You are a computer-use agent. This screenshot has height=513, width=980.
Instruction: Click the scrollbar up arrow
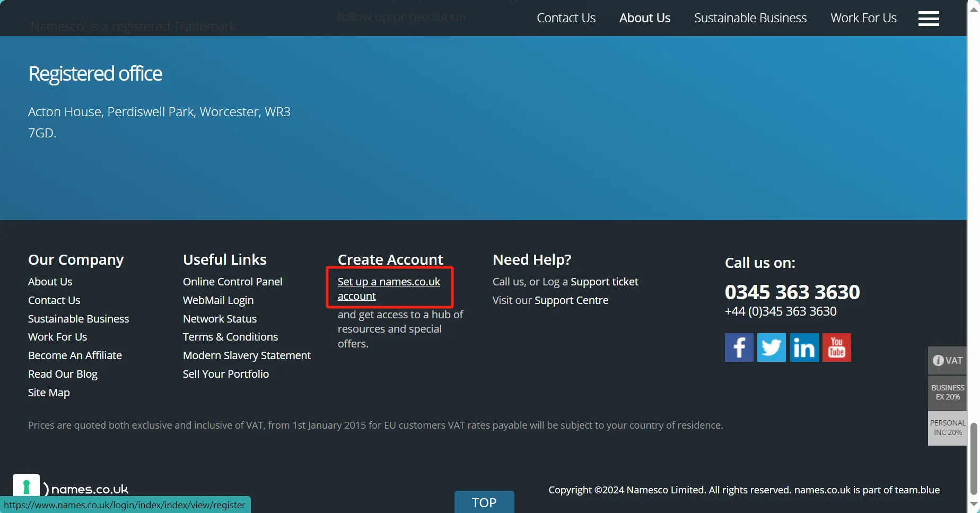[974, 8]
